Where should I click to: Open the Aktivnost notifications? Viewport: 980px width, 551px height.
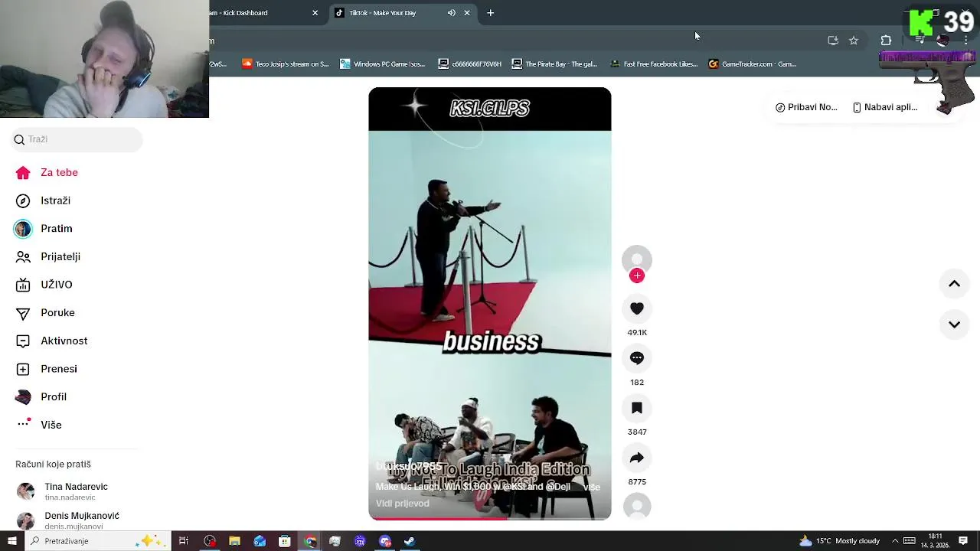point(51,341)
